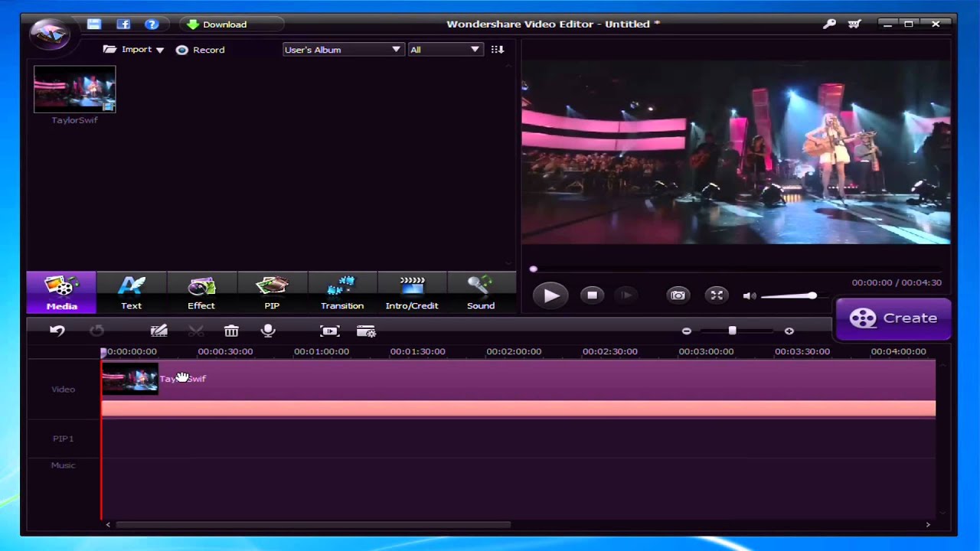Screen dimensions: 980x551
Task: Go to the Transition tab
Action: pos(342,292)
